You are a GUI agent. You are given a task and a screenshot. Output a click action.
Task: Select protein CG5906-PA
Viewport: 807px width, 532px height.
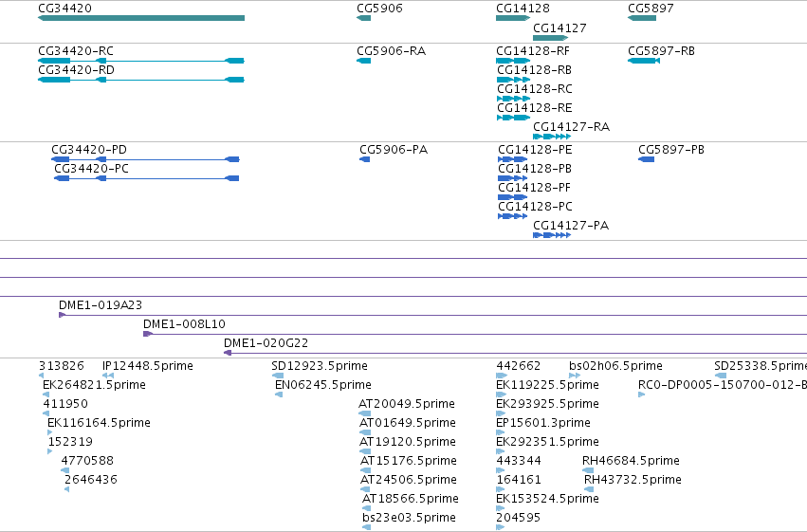(x=364, y=159)
